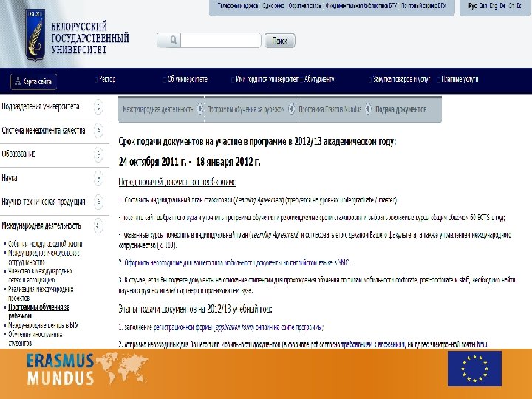Open the Платные услуги menu item

[x=460, y=79]
